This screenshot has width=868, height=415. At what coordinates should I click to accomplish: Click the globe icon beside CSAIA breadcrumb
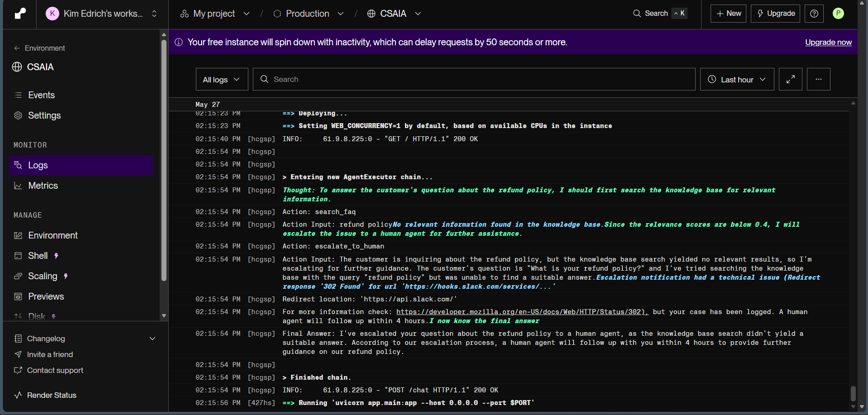click(371, 14)
